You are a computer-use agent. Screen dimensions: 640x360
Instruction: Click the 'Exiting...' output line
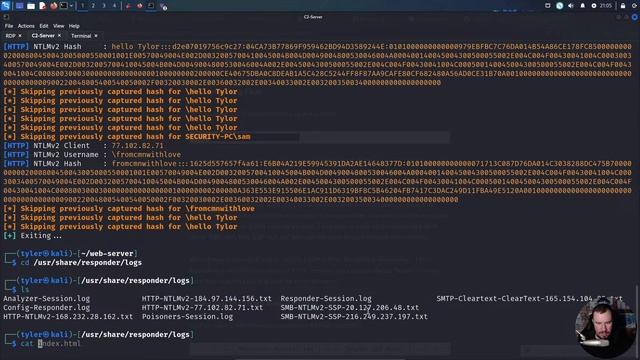tap(33, 236)
